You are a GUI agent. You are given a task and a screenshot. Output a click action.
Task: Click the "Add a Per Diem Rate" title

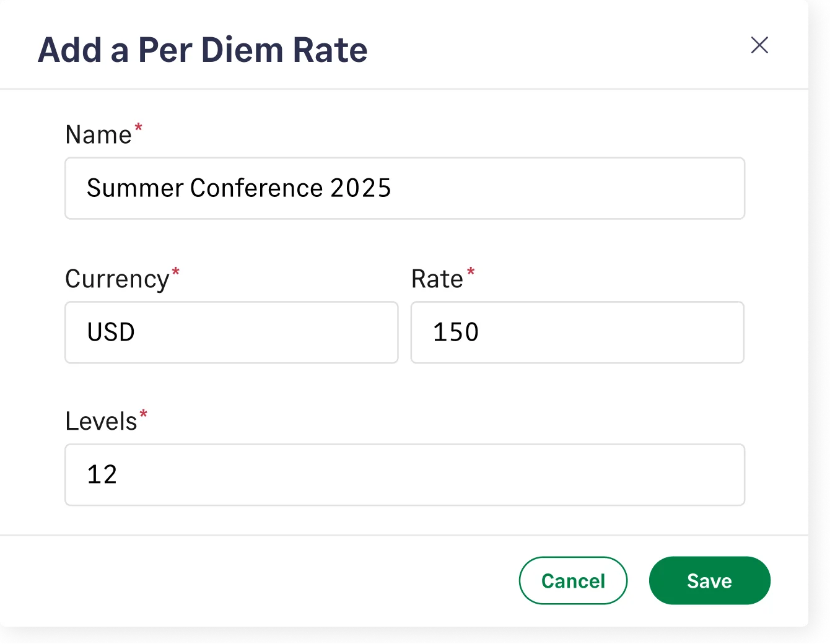[x=203, y=50]
